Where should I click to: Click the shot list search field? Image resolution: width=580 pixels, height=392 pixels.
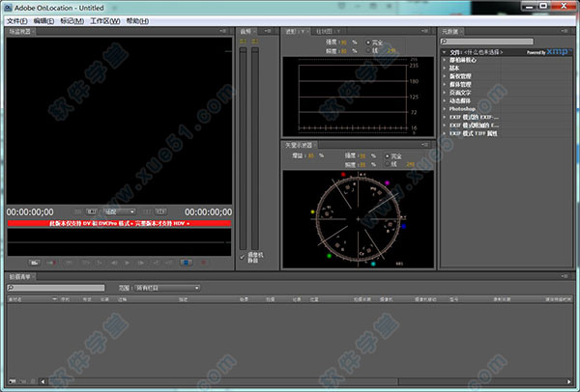click(x=56, y=288)
